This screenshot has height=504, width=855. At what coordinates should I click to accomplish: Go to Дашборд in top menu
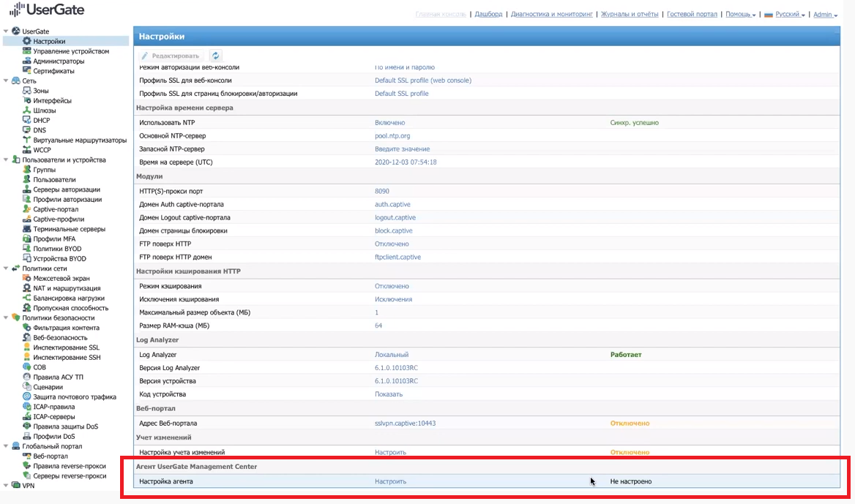[x=488, y=14]
